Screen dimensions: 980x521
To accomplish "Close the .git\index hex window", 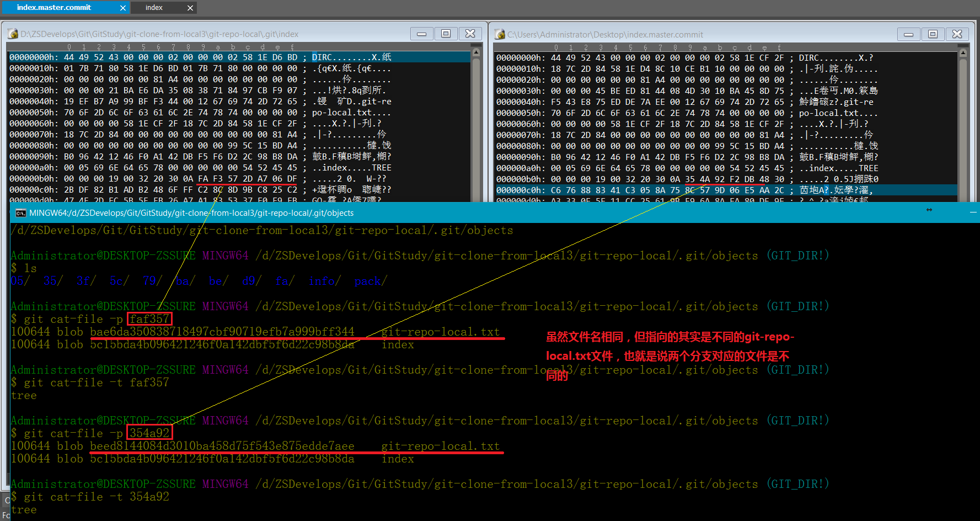I will point(470,34).
